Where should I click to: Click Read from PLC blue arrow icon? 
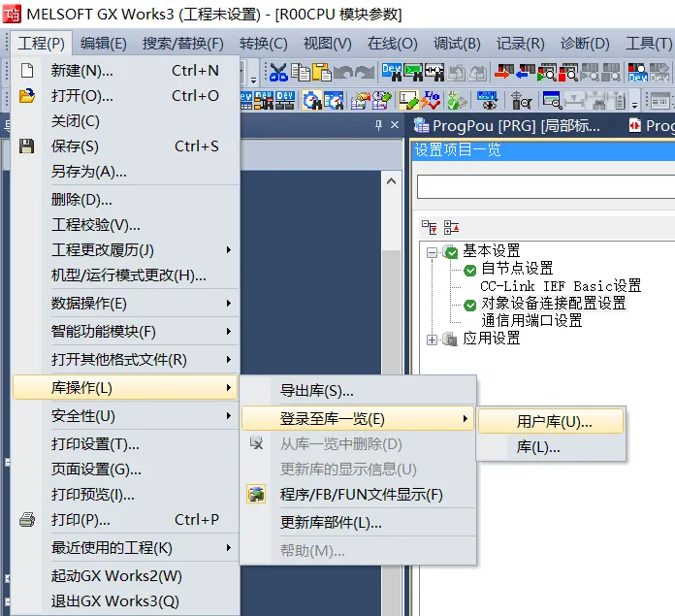point(526,72)
